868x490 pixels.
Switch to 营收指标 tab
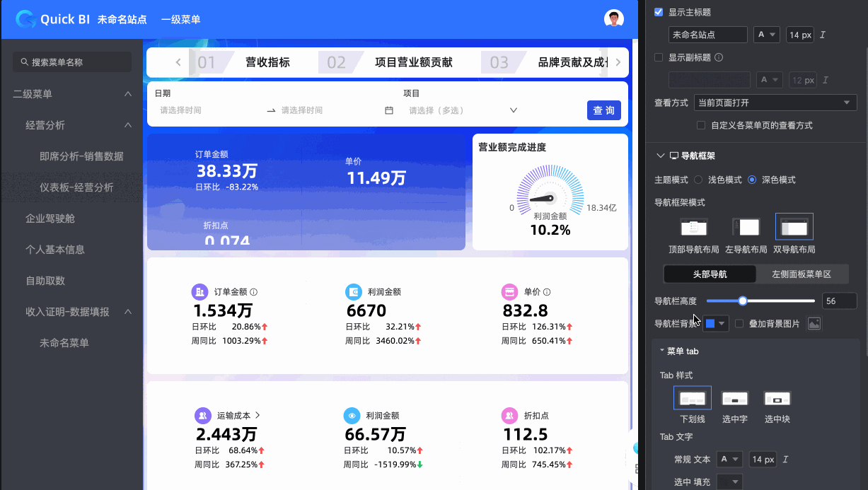click(x=267, y=62)
